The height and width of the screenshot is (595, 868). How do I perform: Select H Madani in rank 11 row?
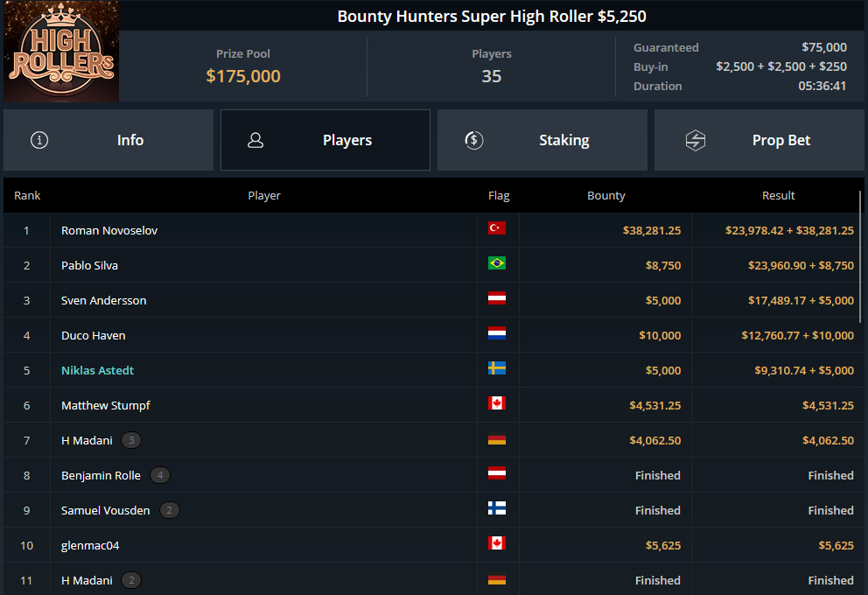coord(87,580)
